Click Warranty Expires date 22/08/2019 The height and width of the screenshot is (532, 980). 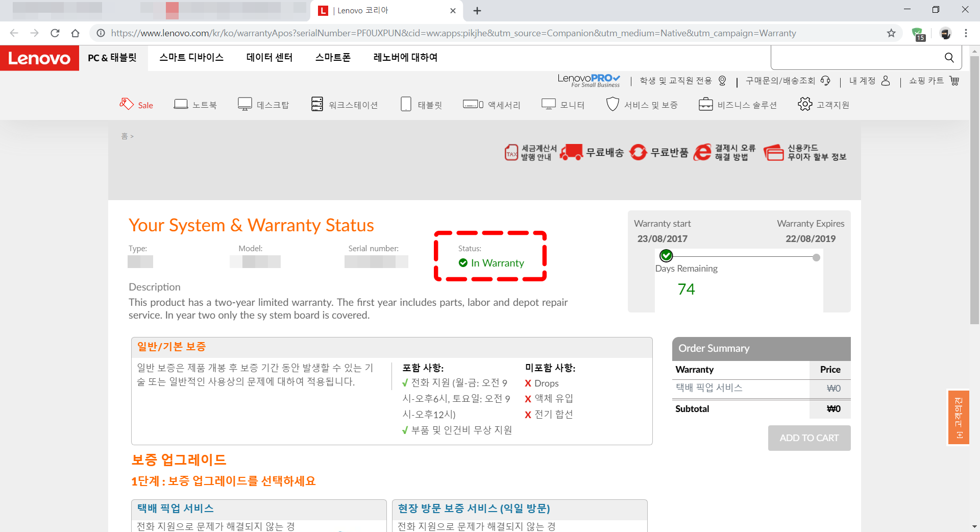810,239
